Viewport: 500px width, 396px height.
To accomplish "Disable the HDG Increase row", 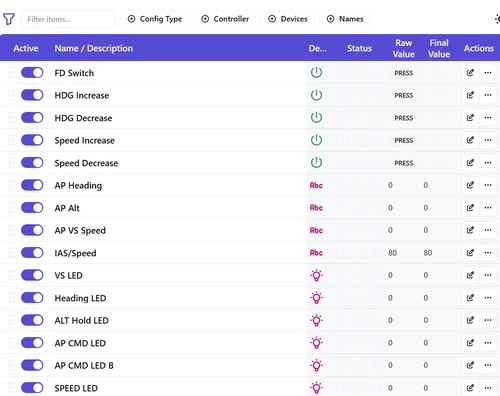I will pos(32,95).
